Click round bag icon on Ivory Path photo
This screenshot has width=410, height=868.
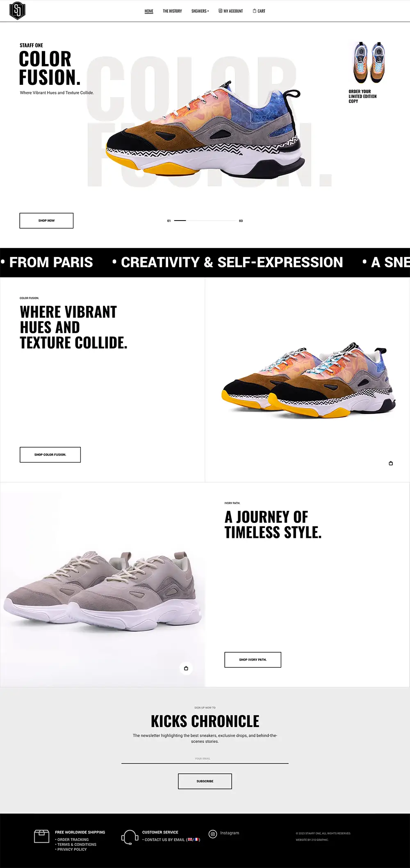coord(186,668)
